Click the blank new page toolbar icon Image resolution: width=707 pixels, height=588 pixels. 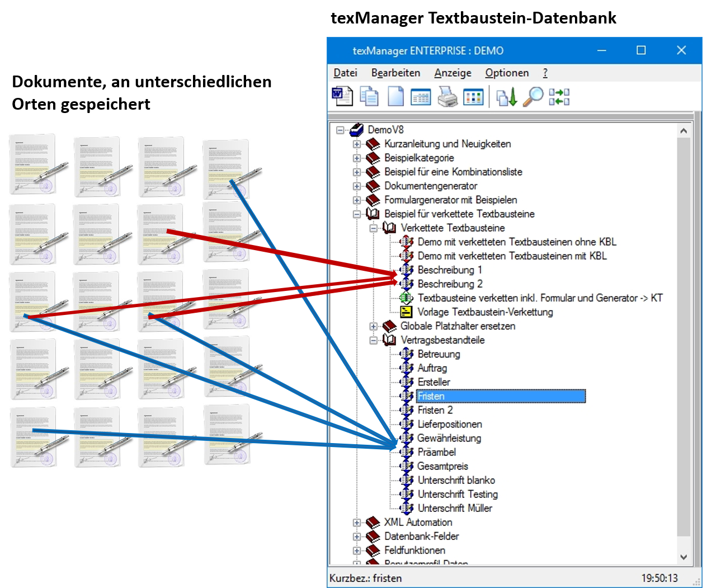(x=395, y=97)
